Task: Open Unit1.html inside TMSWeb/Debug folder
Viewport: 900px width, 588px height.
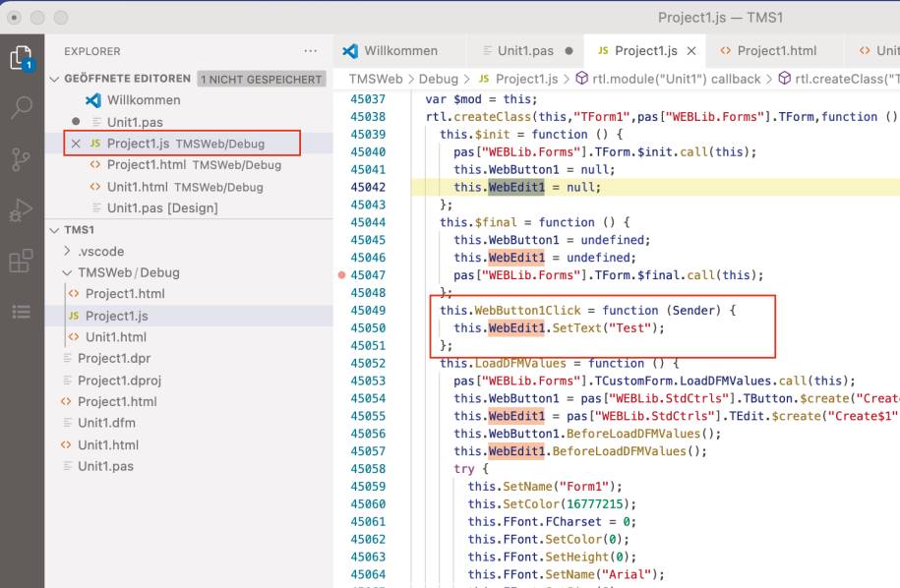Action: tap(116, 337)
